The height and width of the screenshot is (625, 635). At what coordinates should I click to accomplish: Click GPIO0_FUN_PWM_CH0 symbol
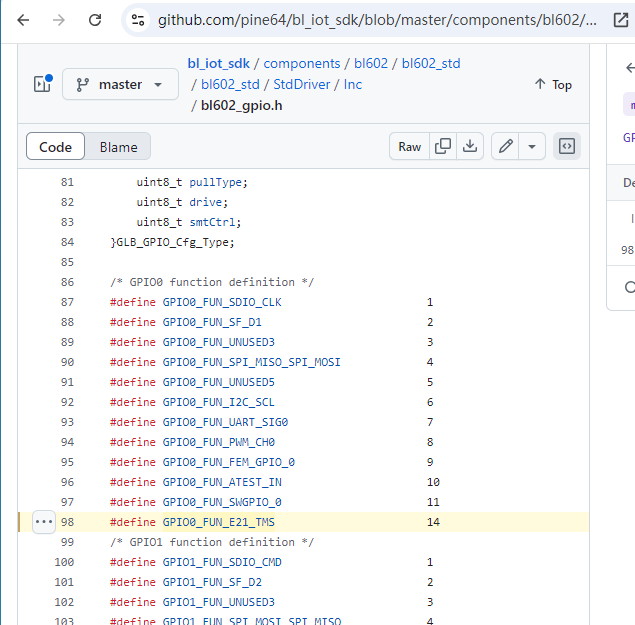coord(219,442)
